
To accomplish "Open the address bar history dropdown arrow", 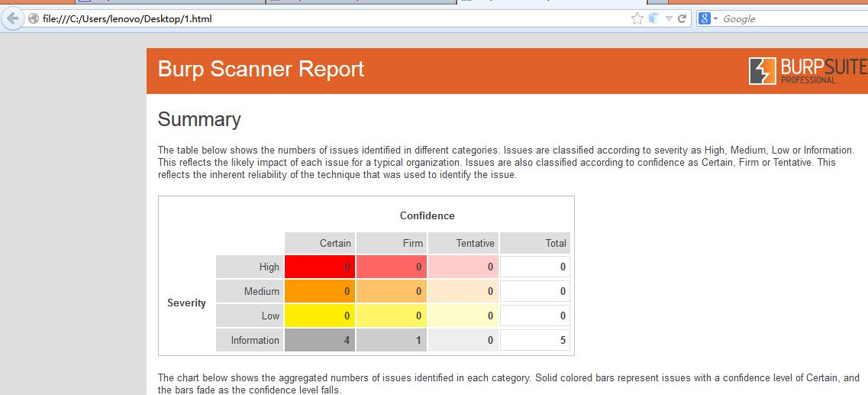I will [x=669, y=19].
